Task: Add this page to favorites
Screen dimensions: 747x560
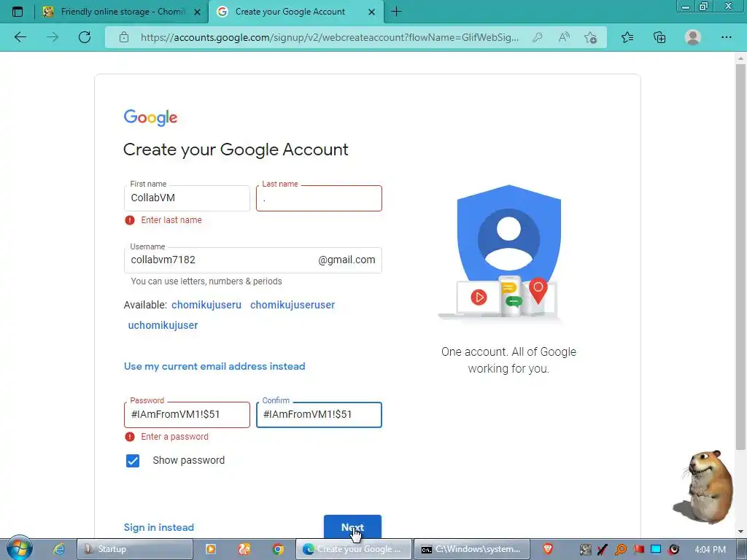Action: pyautogui.click(x=591, y=37)
